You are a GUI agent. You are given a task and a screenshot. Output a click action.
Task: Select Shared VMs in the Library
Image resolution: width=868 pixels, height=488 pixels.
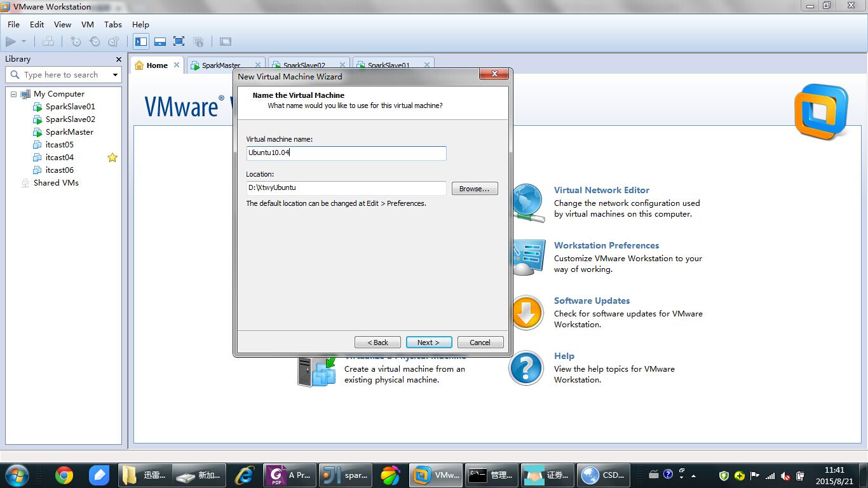(x=56, y=183)
